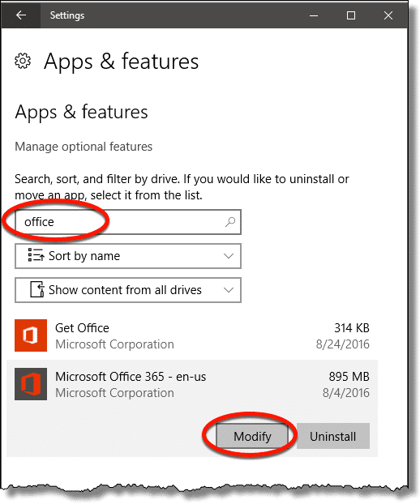Focus the search field containing office
Screen dimensions: 420x504
click(128, 222)
